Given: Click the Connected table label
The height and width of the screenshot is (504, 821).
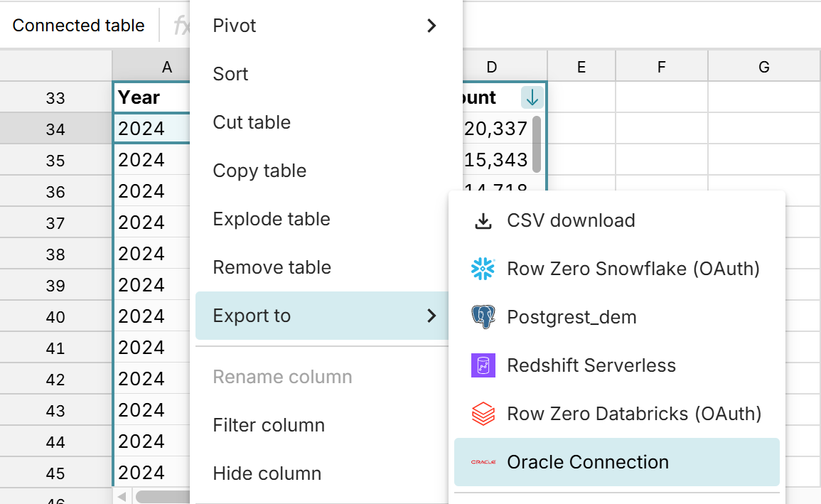Looking at the screenshot, I should pos(78,25).
